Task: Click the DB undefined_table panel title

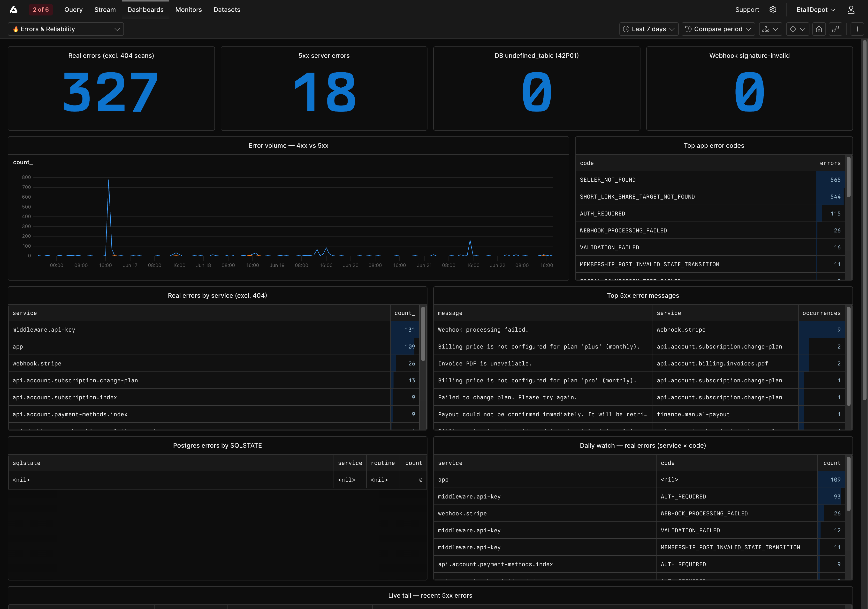Action: point(536,56)
